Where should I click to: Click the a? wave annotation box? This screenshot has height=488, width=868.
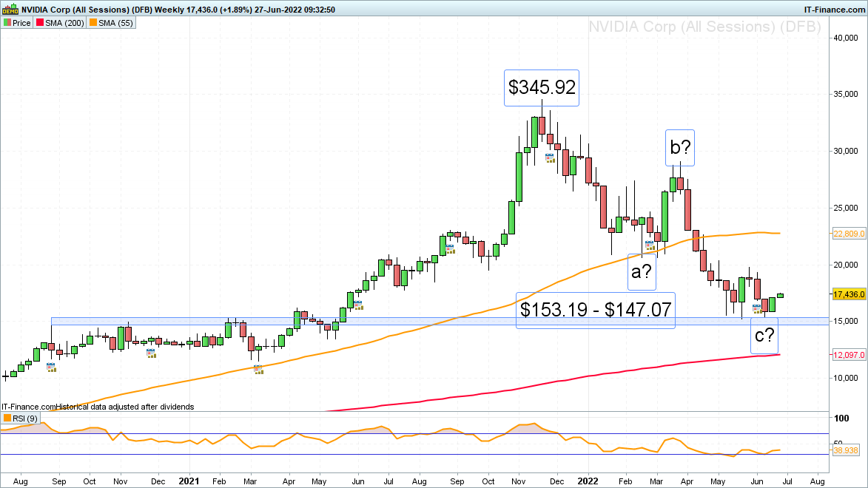(642, 272)
